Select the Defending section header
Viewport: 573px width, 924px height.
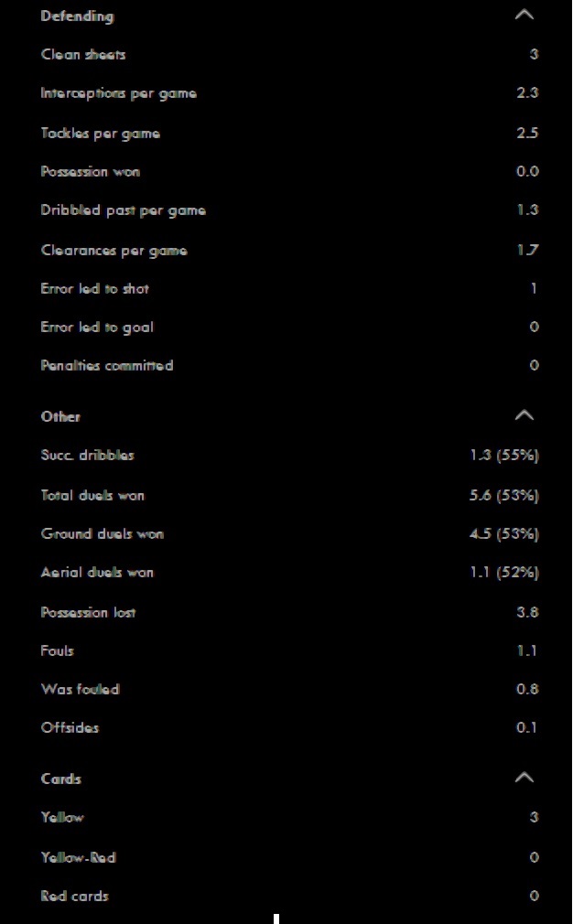[77, 16]
